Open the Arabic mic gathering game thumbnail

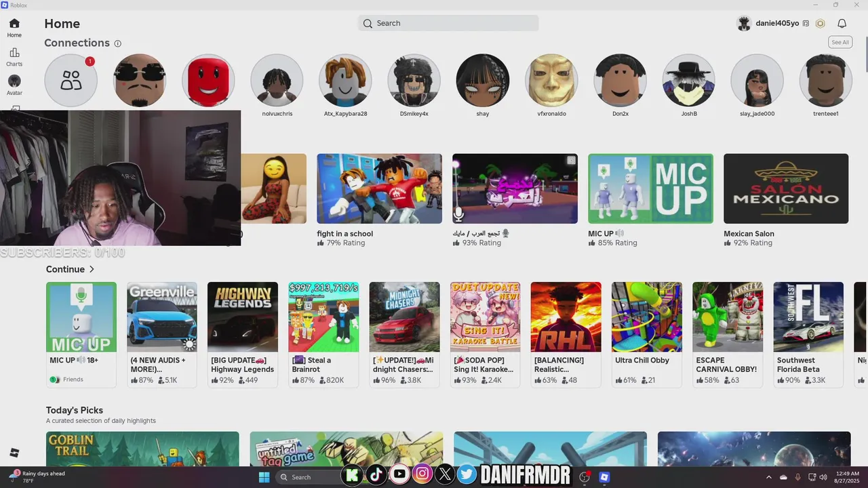(x=515, y=188)
